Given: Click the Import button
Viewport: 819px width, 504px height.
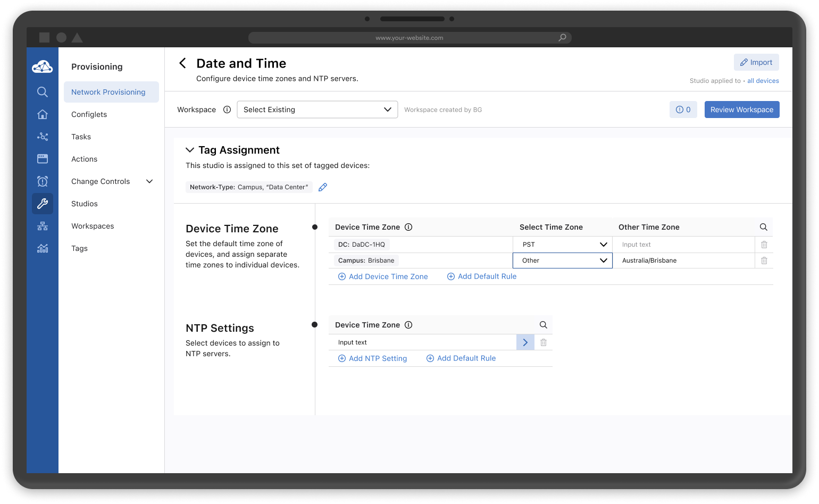Looking at the screenshot, I should click(x=756, y=62).
